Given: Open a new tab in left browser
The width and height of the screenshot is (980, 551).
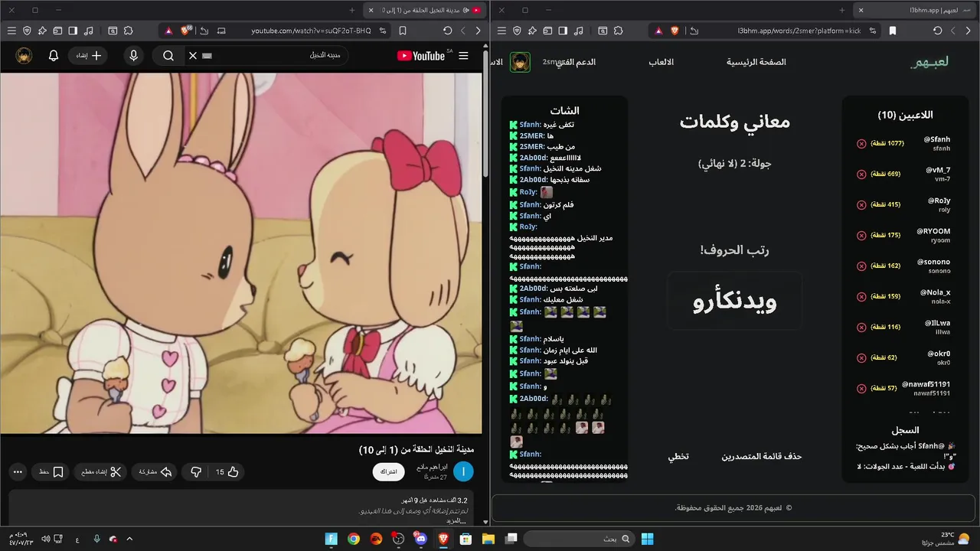Looking at the screenshot, I should (352, 10).
